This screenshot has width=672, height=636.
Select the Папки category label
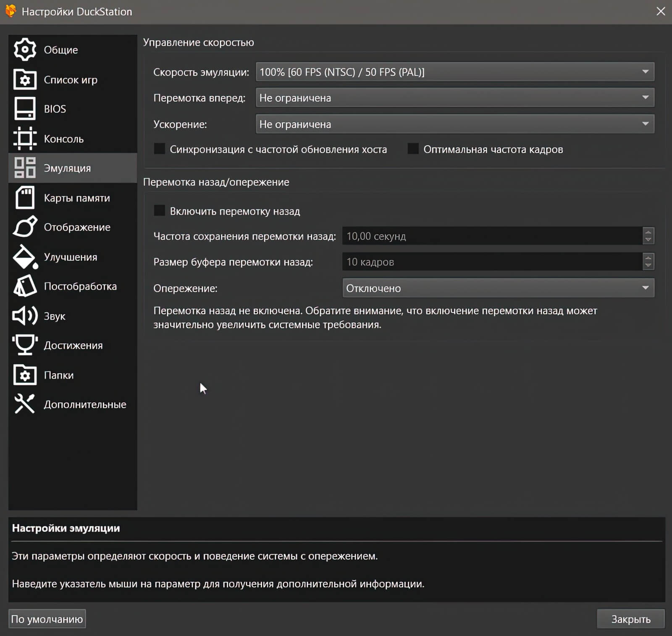[x=59, y=375]
